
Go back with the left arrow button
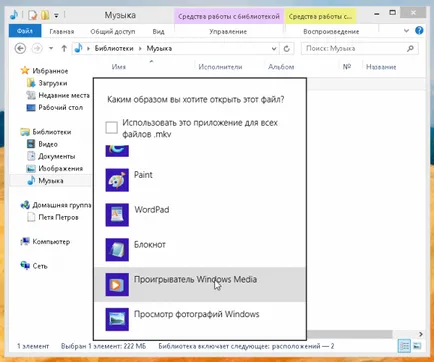tap(20, 48)
